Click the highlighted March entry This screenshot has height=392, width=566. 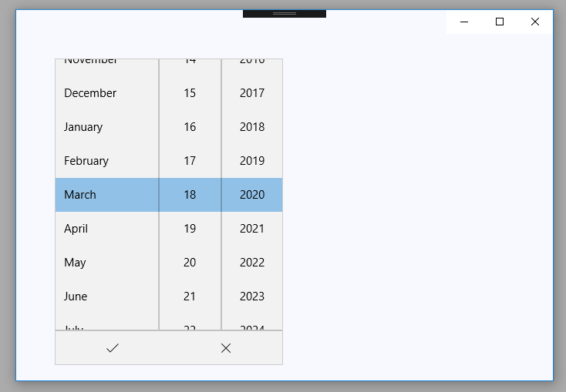click(107, 195)
